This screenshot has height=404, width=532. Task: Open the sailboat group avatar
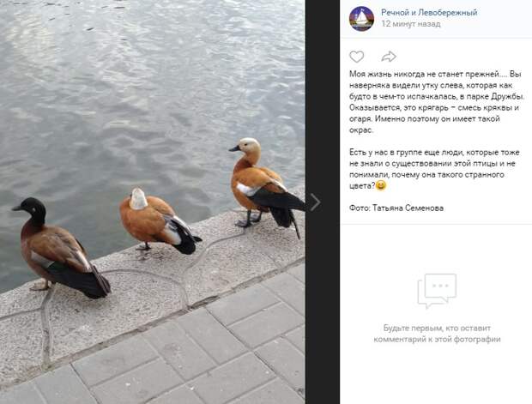tap(362, 19)
